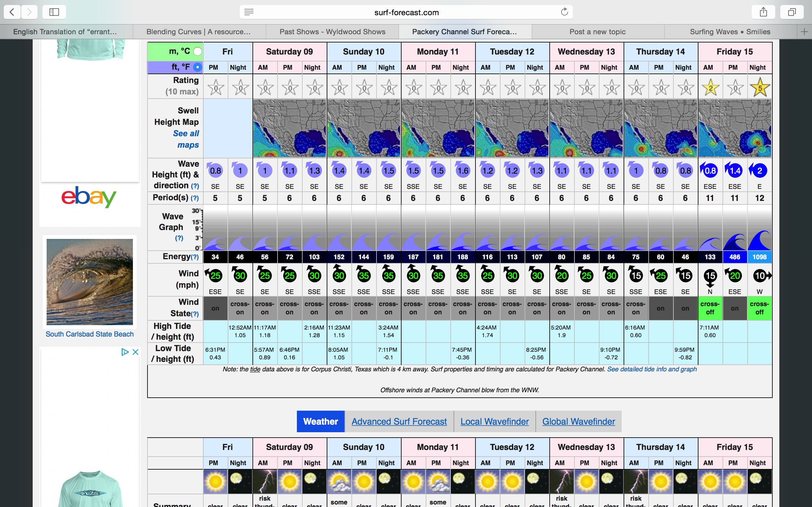Click the Weather button
This screenshot has width=812, height=507.
point(320,421)
